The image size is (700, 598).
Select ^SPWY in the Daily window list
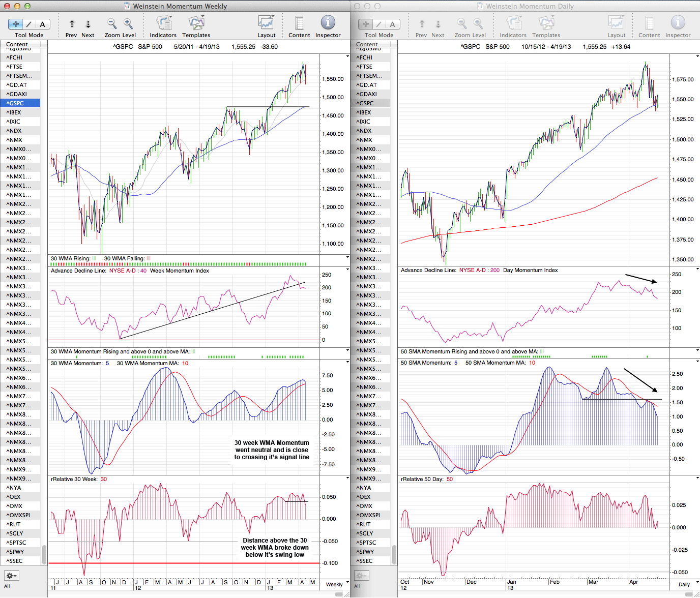[370, 552]
